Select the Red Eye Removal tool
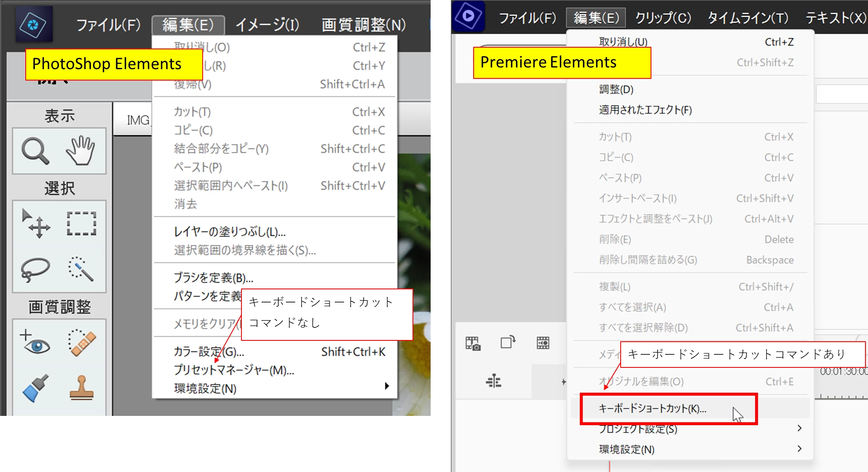Image resolution: width=868 pixels, height=472 pixels. pyautogui.click(x=35, y=343)
